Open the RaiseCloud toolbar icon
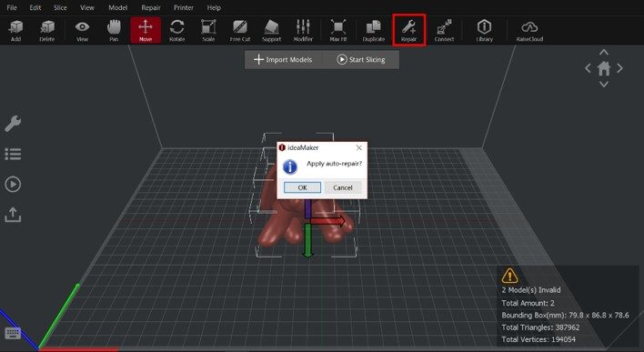Image resolution: width=644 pixels, height=352 pixels. coord(529,30)
